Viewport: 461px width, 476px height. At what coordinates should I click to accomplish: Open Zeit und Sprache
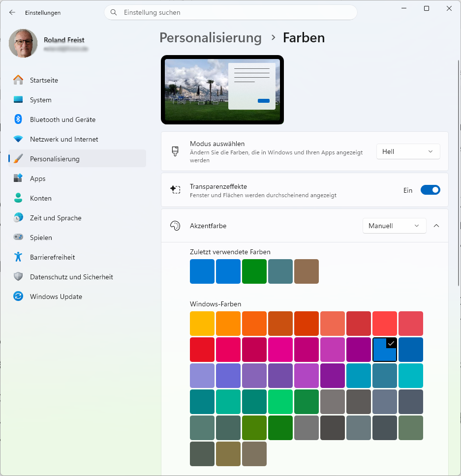point(77,218)
